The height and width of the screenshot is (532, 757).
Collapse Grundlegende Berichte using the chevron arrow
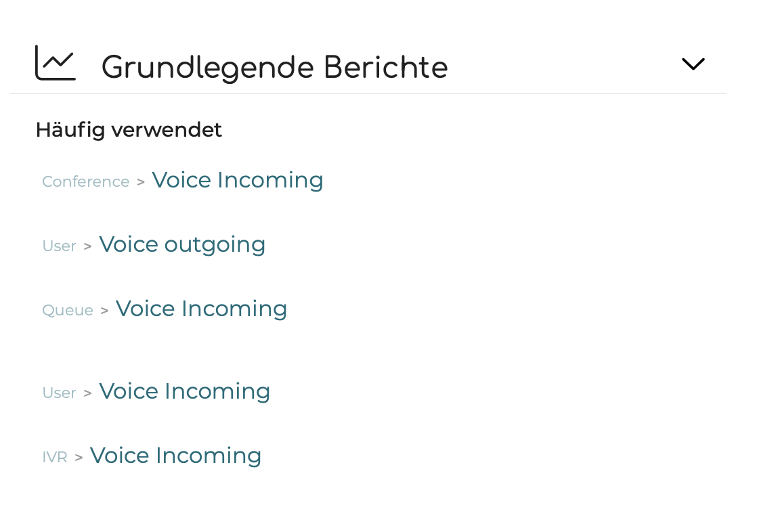click(693, 64)
